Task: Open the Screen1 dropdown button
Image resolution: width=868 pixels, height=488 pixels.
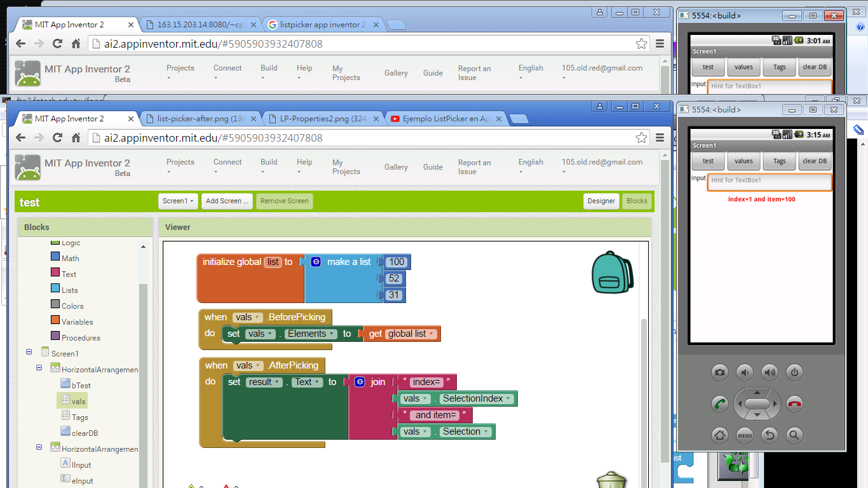Action: (178, 201)
